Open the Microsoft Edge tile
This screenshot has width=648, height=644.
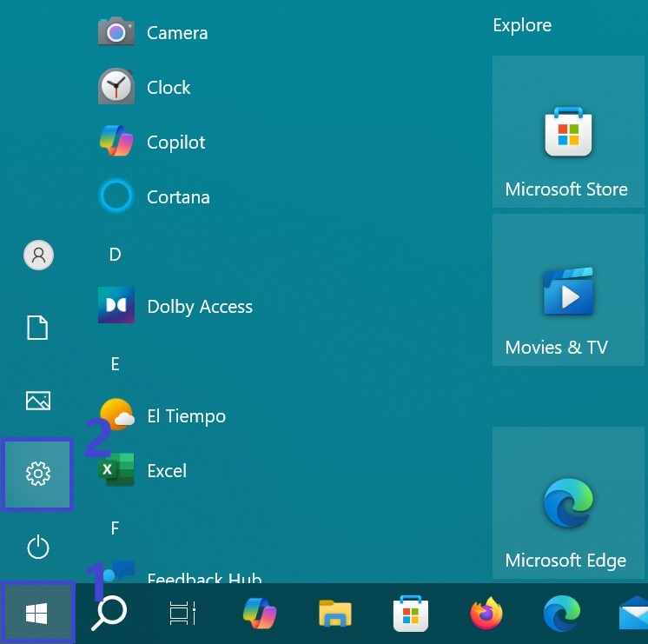tap(568, 503)
